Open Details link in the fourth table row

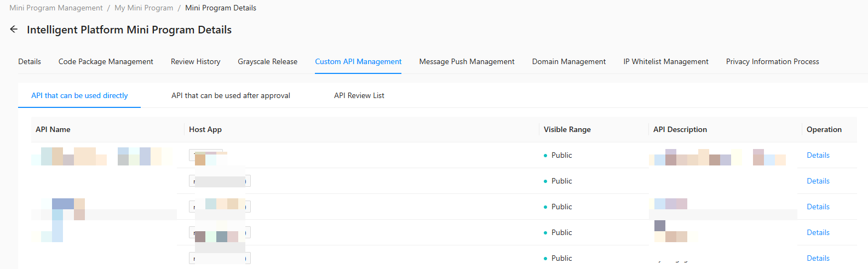pos(818,232)
